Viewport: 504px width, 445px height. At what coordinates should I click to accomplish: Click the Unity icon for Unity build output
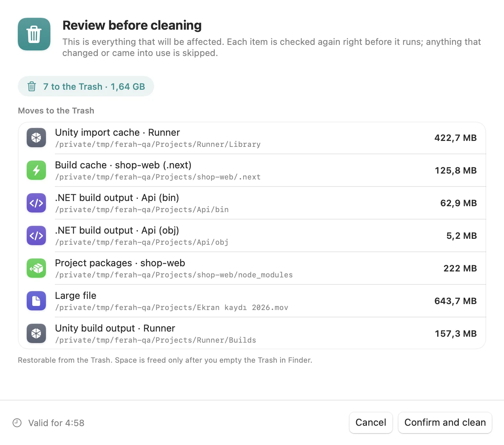36,333
